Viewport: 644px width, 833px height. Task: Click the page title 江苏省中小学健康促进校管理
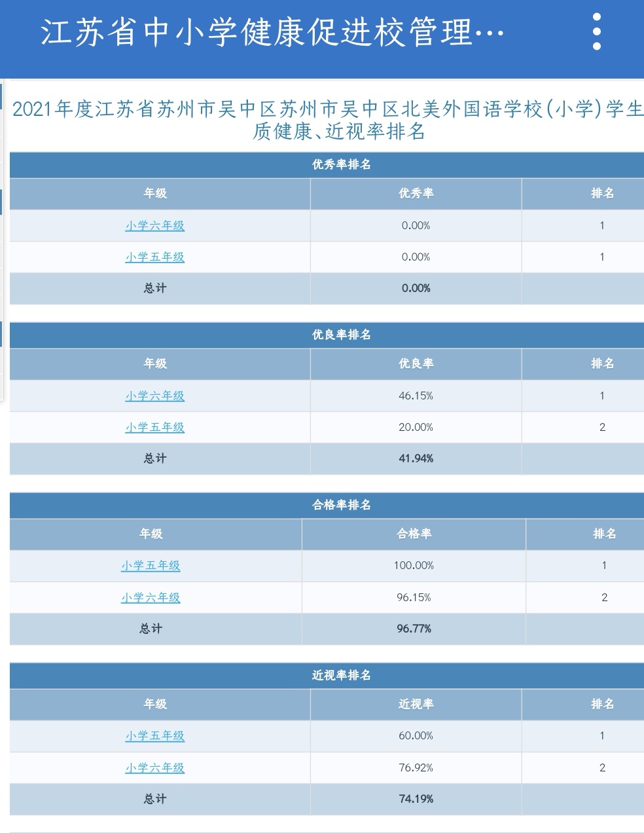click(272, 31)
